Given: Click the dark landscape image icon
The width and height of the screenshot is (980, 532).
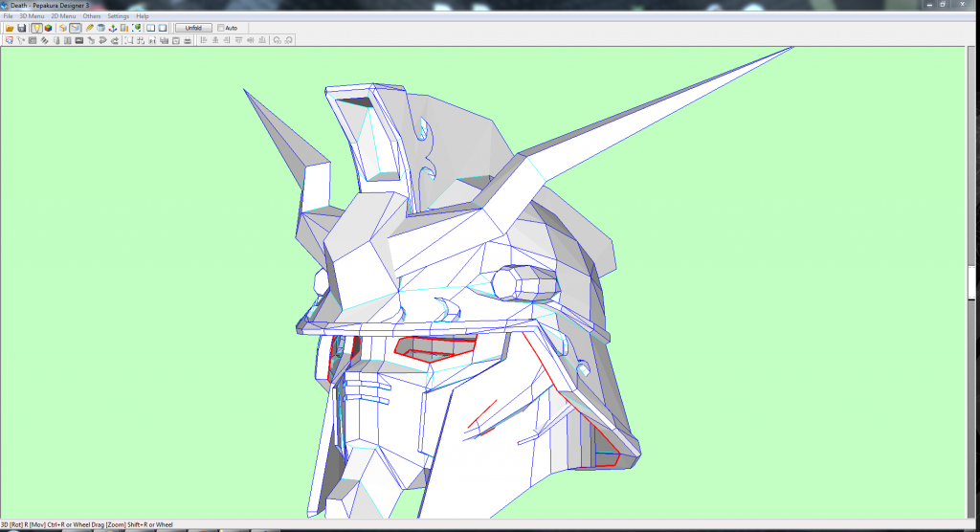Looking at the screenshot, I should [x=79, y=40].
